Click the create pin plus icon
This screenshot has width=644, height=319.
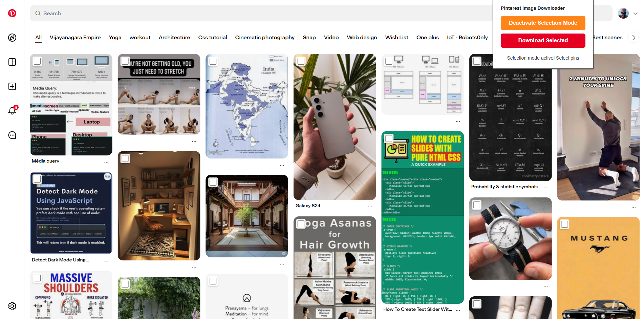(12, 86)
